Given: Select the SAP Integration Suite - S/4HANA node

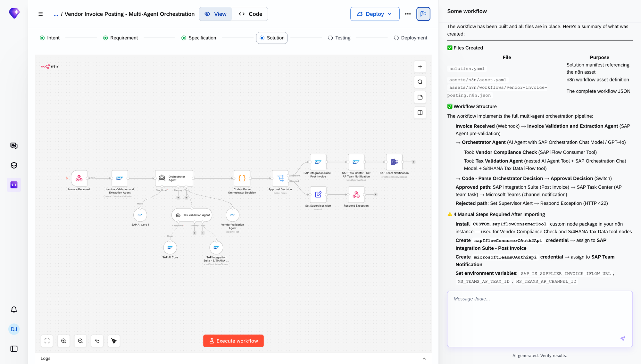Looking at the screenshot, I should coord(216,248).
